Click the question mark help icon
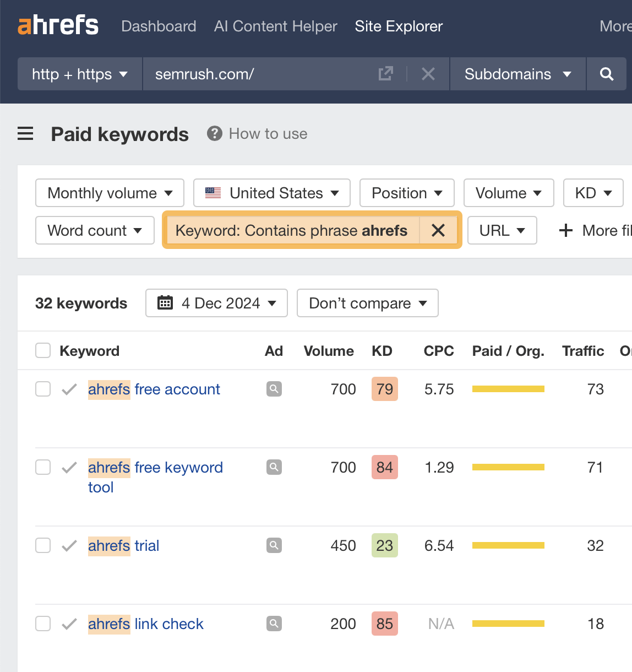 pos(214,133)
